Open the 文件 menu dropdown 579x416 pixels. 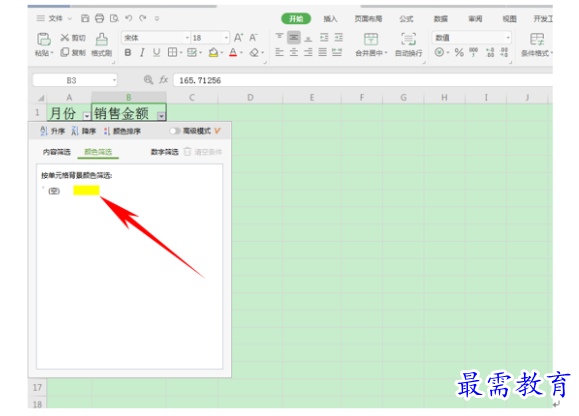point(55,18)
